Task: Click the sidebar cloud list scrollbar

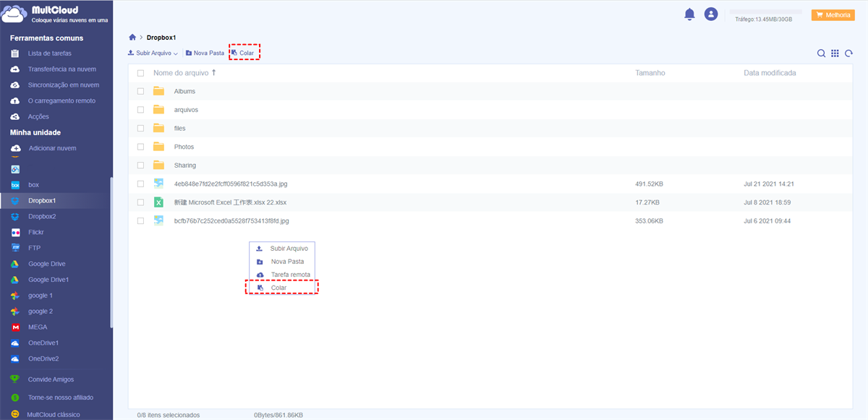Action: [111, 253]
